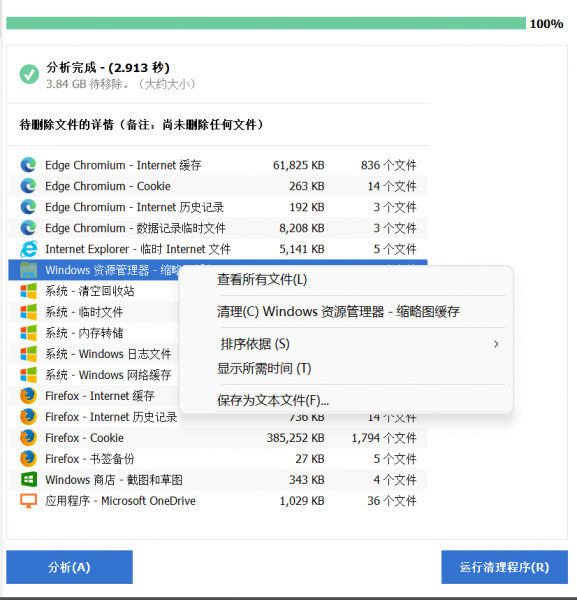This screenshot has width=577, height=600.
Task: Click the 分析(A) button
Action: (69, 567)
